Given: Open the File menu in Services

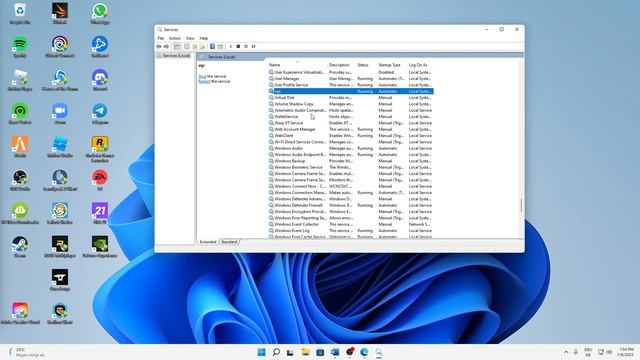Looking at the screenshot, I should [x=161, y=38].
